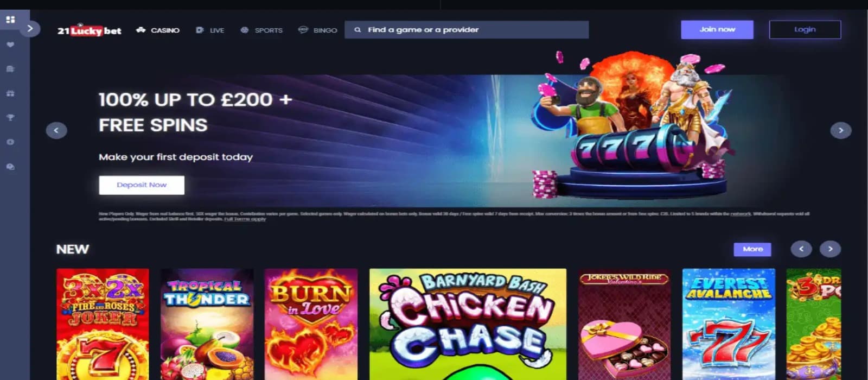Go to previous page of New games
868x380 pixels.
coord(801,249)
